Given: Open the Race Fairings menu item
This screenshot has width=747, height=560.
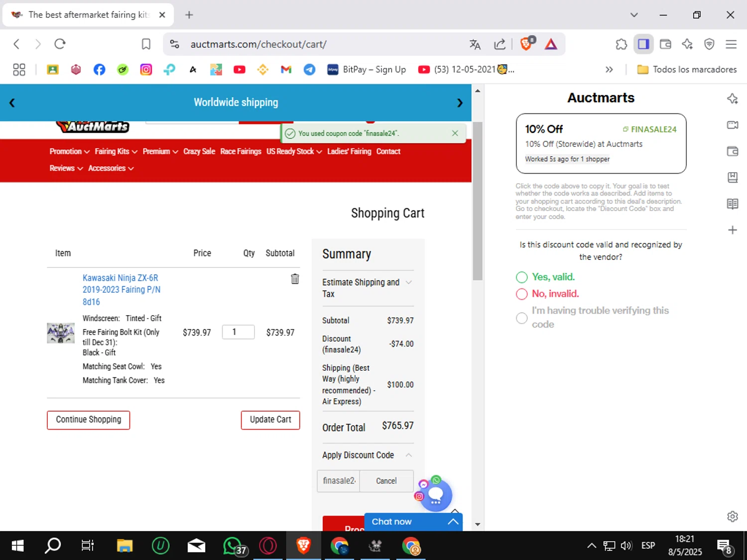Looking at the screenshot, I should pyautogui.click(x=241, y=151).
